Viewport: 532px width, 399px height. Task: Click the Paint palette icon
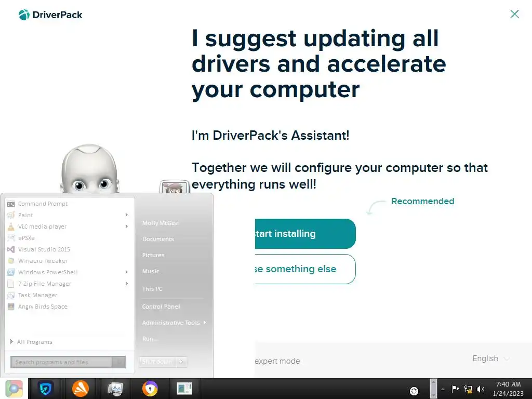(x=11, y=215)
